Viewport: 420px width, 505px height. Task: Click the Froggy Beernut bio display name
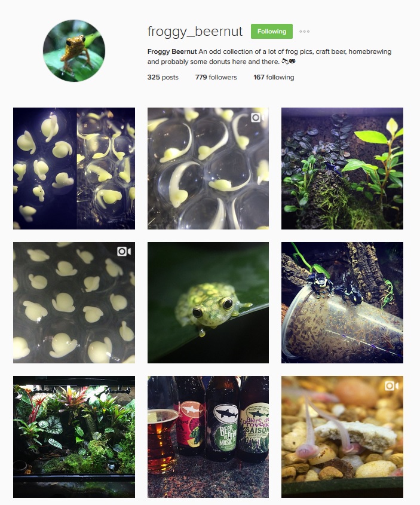[172, 51]
